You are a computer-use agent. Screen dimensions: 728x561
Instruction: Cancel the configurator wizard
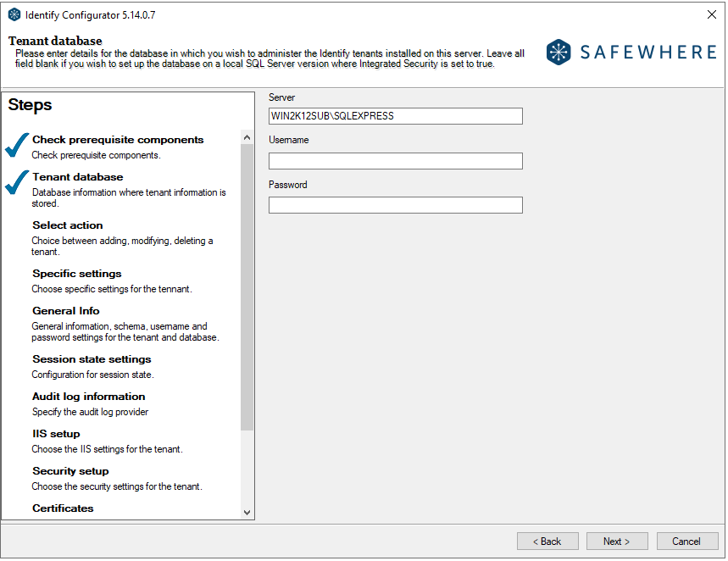686,541
